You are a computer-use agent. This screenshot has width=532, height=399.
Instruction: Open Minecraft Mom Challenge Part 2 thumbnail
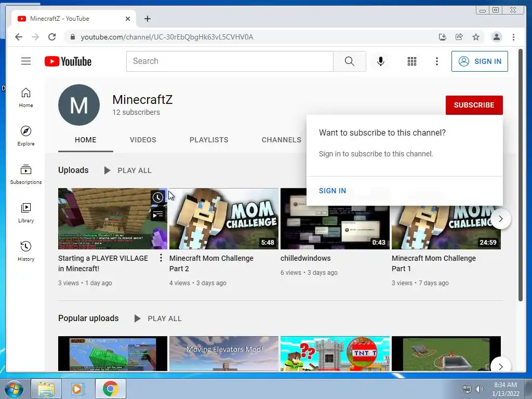point(223,219)
